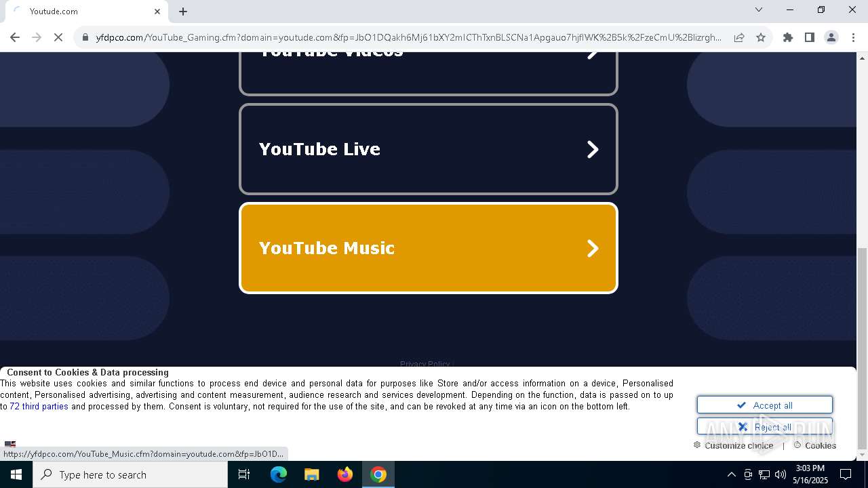Click the address bar URL

pyautogui.click(x=409, y=38)
